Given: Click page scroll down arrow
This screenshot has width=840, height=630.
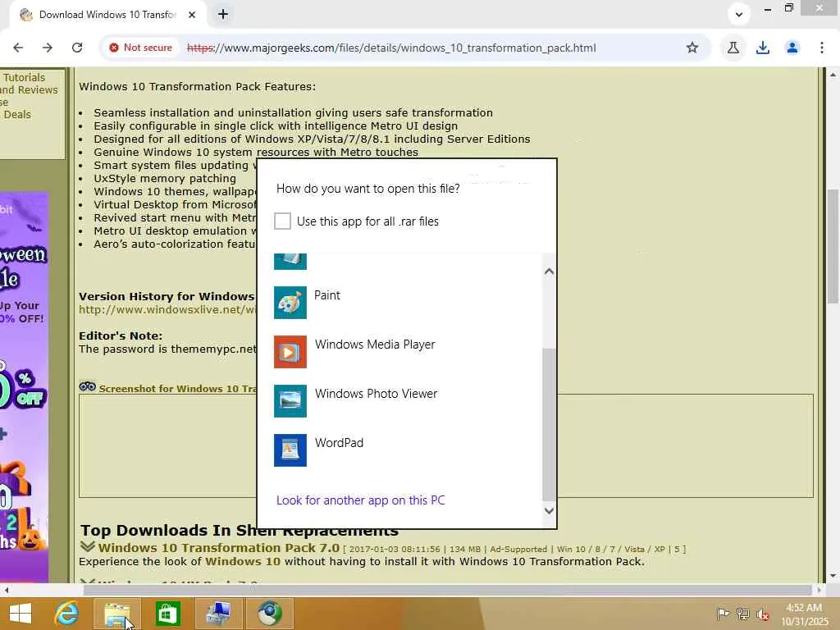Looking at the screenshot, I should click(833, 576).
